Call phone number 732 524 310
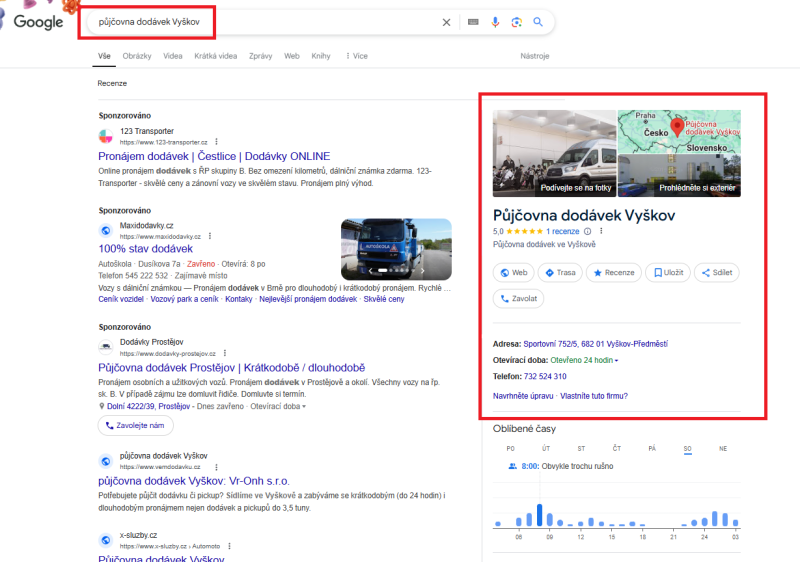The height and width of the screenshot is (562, 800). (545, 377)
